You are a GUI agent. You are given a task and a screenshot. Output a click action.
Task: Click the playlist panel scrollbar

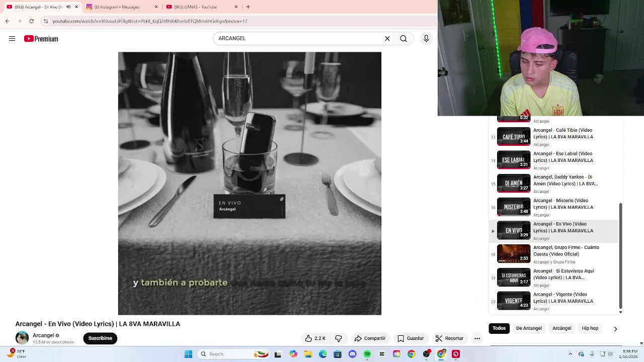[620, 255]
